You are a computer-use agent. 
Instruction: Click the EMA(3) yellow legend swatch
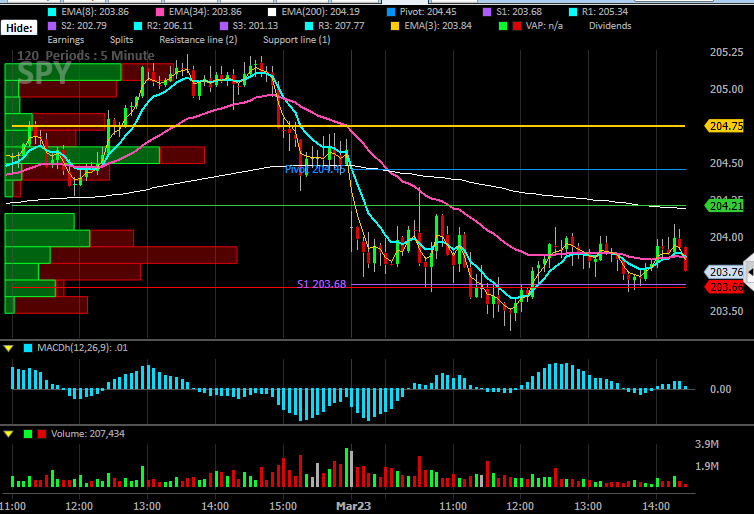pyautogui.click(x=395, y=26)
